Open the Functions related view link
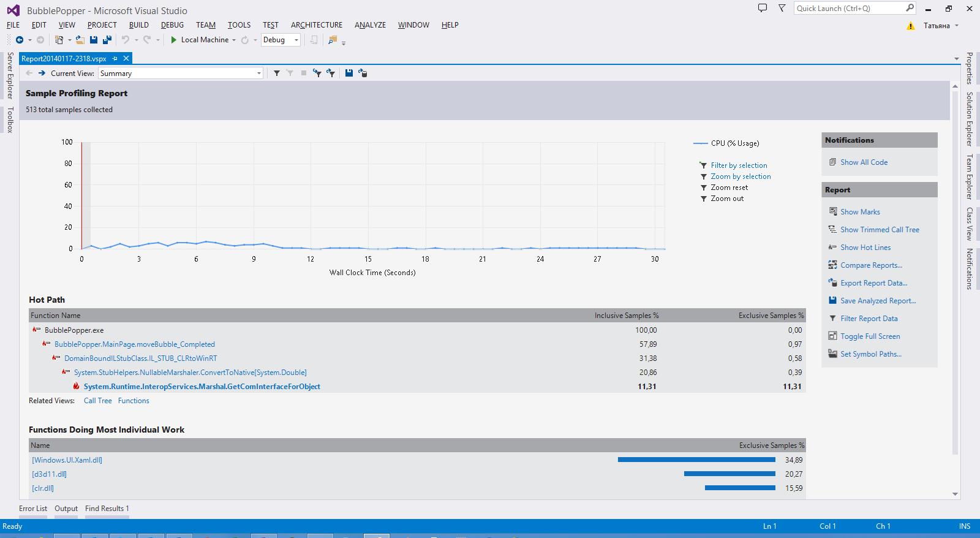Viewport: 980px width, 538px height. tap(134, 401)
